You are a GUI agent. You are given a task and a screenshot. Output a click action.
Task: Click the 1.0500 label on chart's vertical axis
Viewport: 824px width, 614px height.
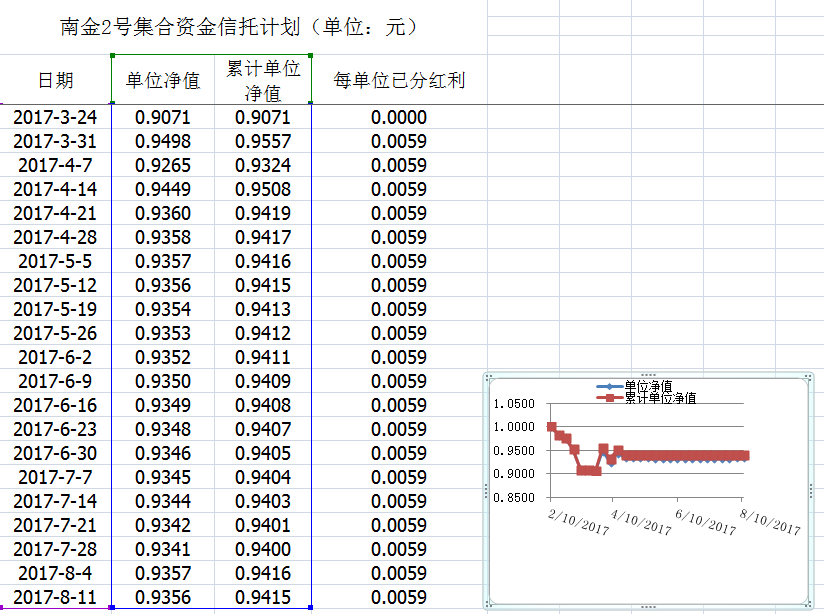coord(514,404)
